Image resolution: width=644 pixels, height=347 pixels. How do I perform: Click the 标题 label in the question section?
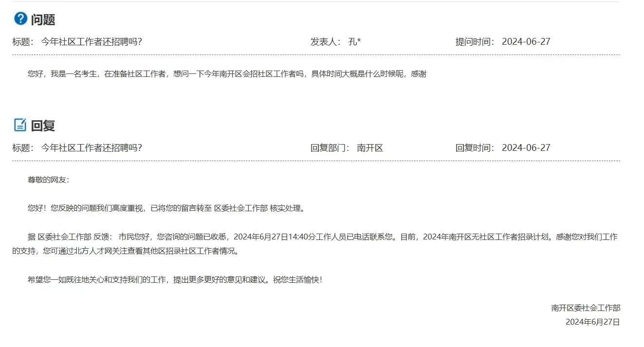pyautogui.click(x=20, y=41)
